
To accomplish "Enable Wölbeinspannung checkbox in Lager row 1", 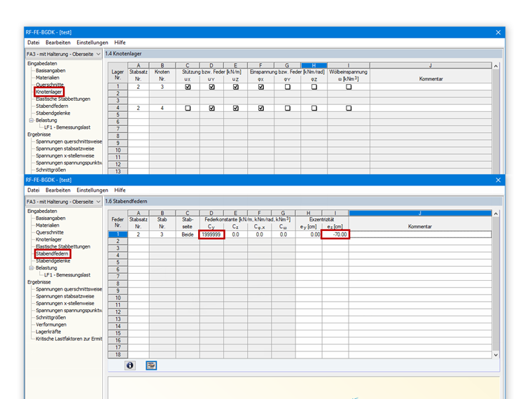I will (349, 87).
